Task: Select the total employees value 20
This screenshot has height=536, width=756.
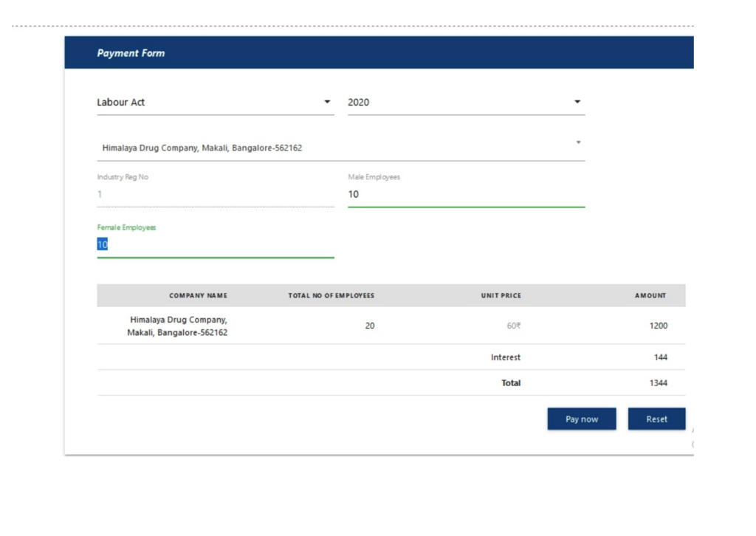Action: 370,326
